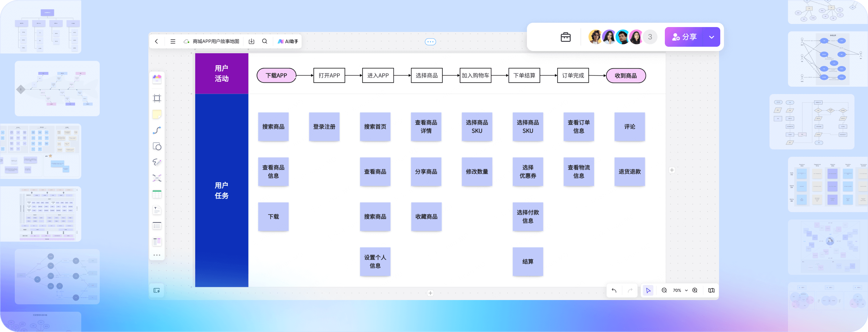Image resolution: width=868 pixels, height=332 pixels.
Task: Go back with the left arrow icon
Action: [x=156, y=41]
